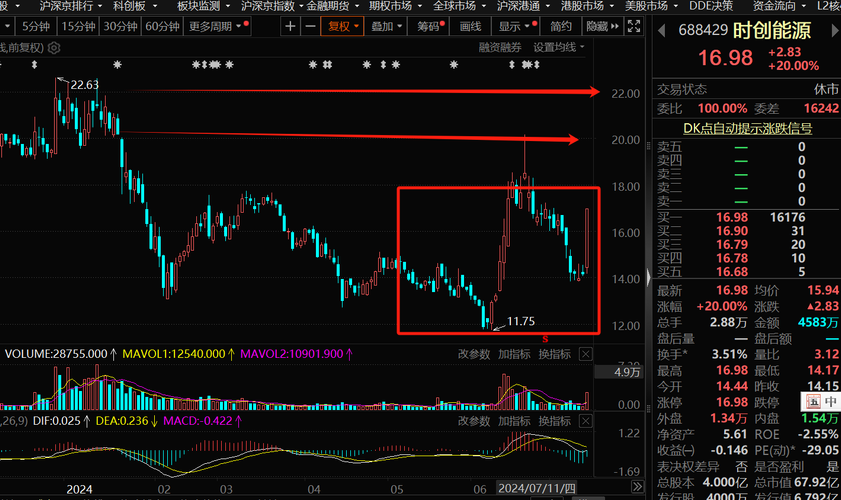Expand the 更多周期 period dropdown
This screenshot has height=500, width=841.
218,26
